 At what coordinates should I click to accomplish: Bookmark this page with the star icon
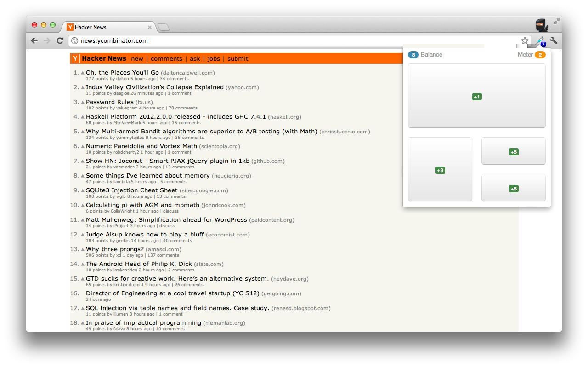pos(525,40)
